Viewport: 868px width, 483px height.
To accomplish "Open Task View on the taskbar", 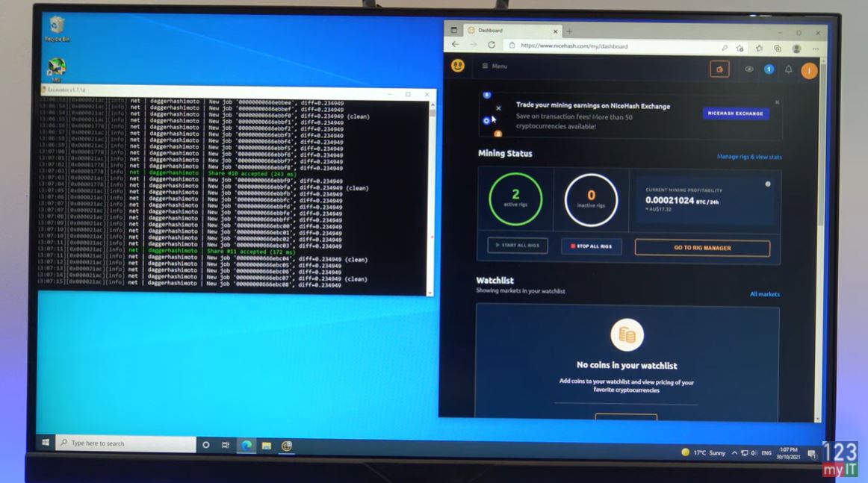I will (226, 445).
